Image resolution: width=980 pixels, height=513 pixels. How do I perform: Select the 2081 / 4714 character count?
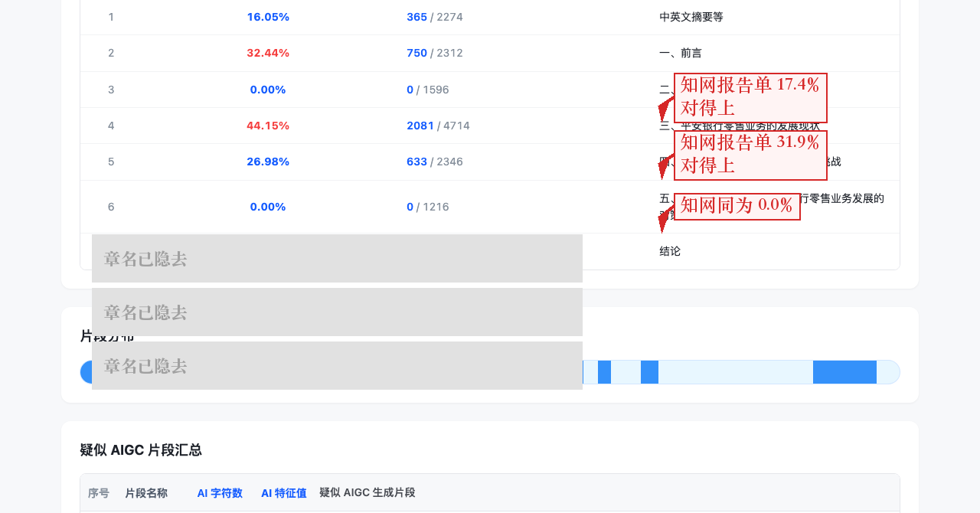(x=438, y=126)
